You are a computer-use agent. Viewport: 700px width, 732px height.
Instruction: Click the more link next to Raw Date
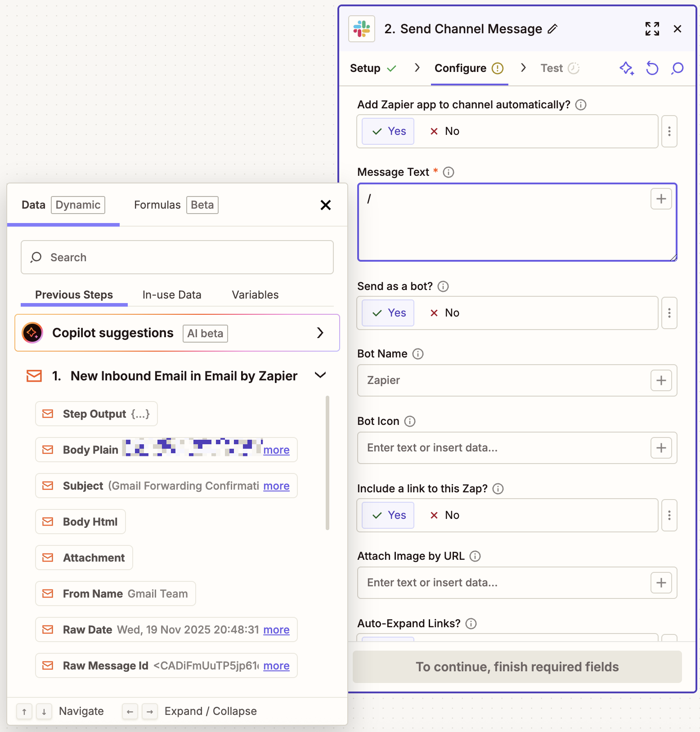click(276, 629)
